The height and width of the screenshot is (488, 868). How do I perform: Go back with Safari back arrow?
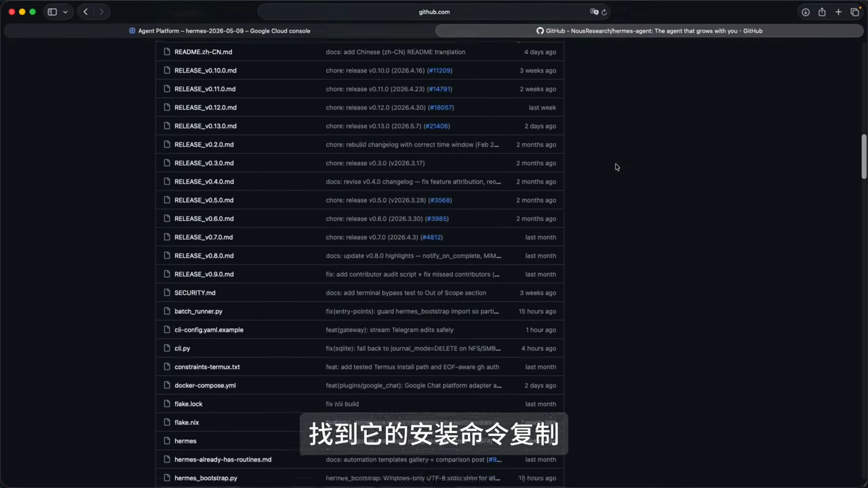[85, 12]
